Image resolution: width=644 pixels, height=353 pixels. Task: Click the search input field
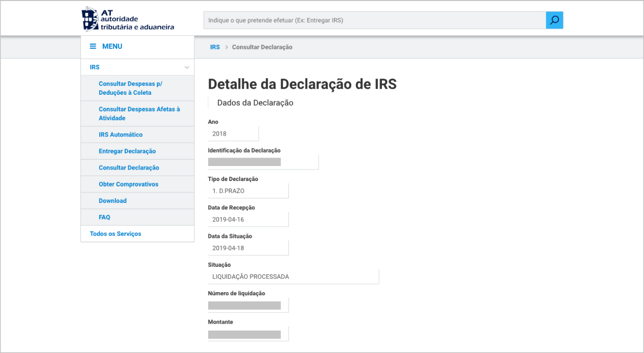[x=374, y=20]
